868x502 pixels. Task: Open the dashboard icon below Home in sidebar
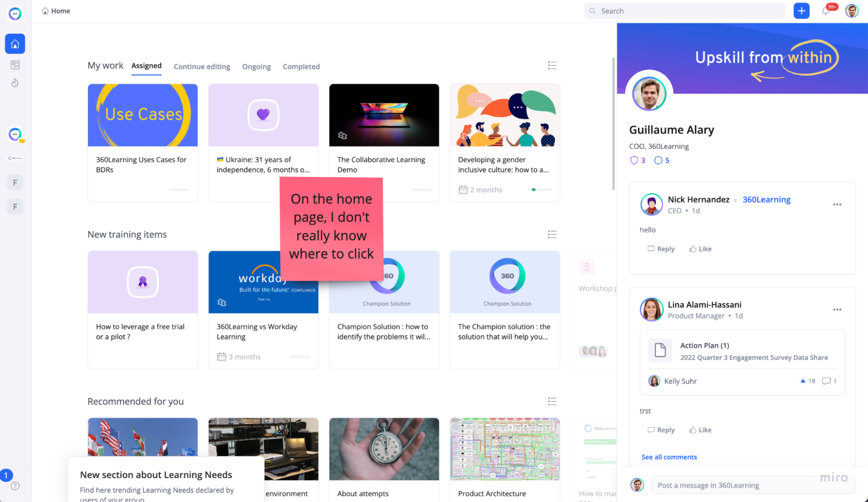click(x=15, y=65)
